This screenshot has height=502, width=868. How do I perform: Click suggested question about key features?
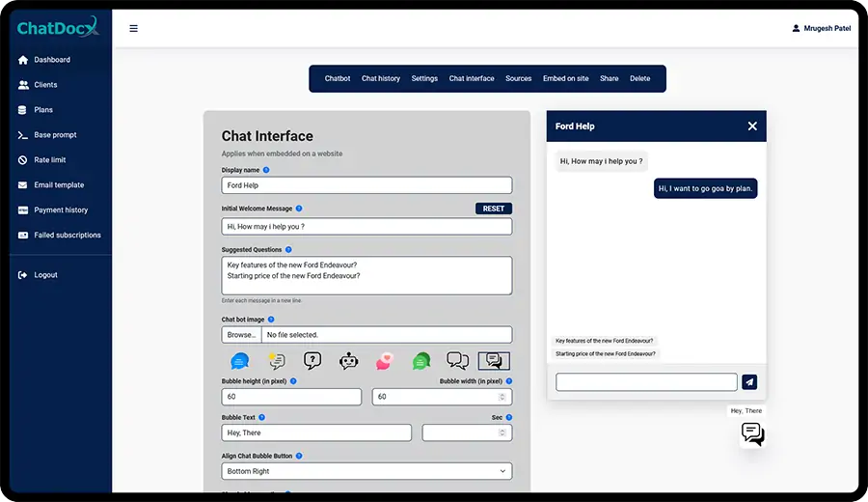605,341
